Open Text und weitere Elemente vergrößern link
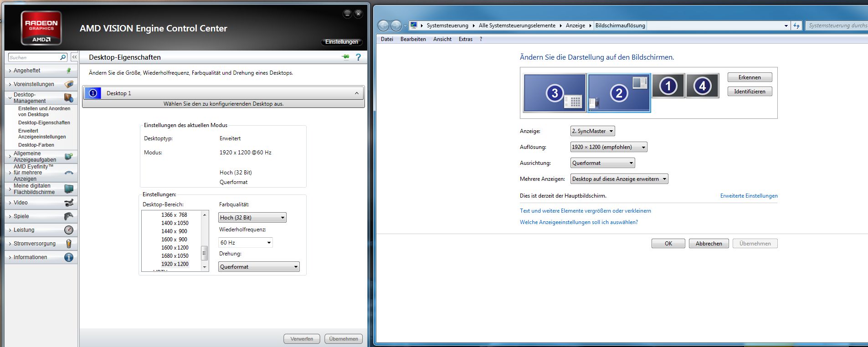The width and height of the screenshot is (868, 347). (x=586, y=211)
